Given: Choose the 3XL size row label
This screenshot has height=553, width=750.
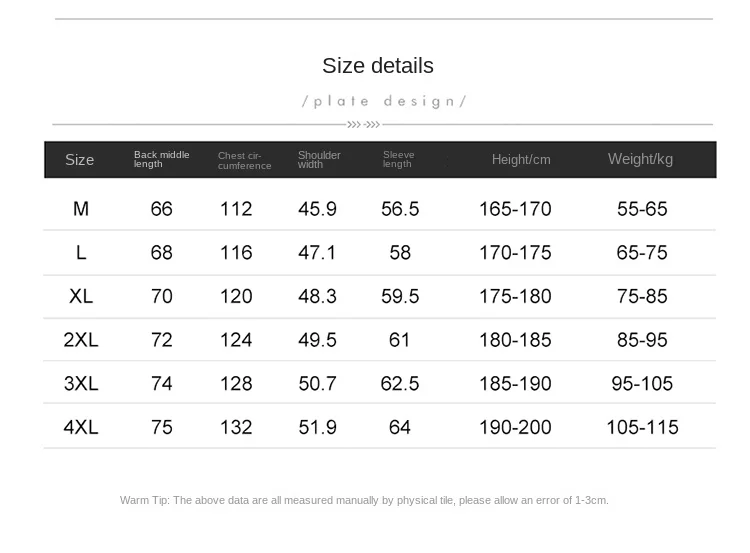Looking at the screenshot, I should pyautogui.click(x=81, y=383).
